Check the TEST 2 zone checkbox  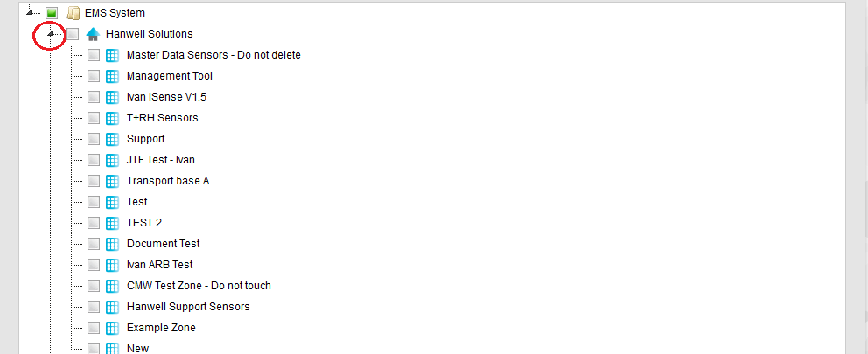(94, 223)
